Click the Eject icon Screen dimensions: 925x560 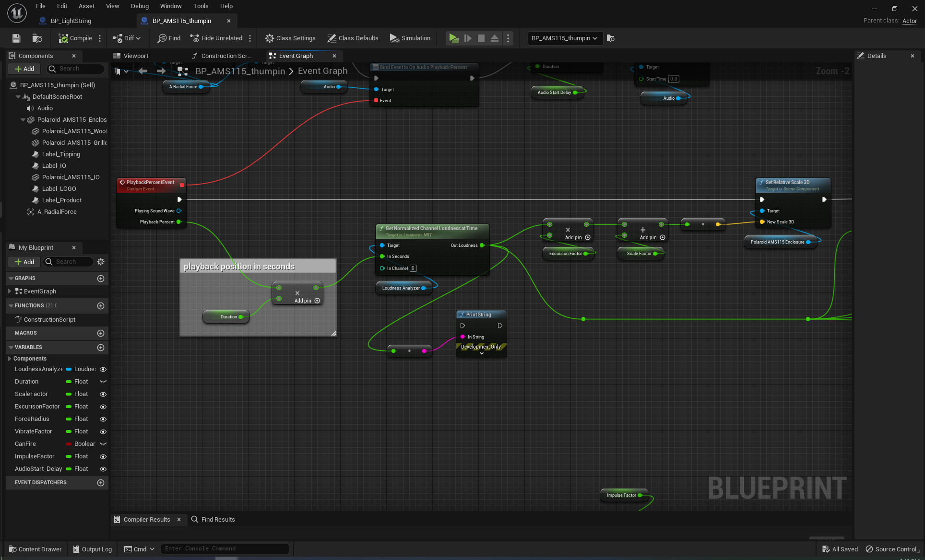point(495,38)
